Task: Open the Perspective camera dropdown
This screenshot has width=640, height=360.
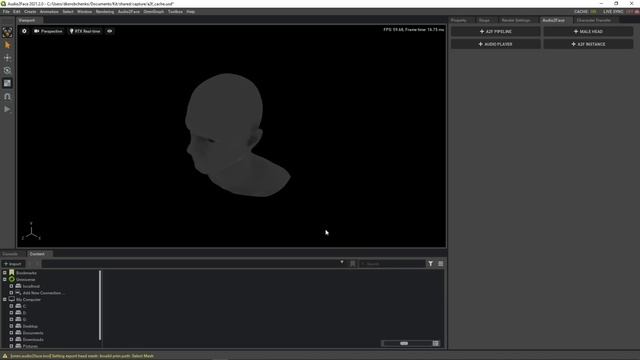Action: (x=48, y=31)
